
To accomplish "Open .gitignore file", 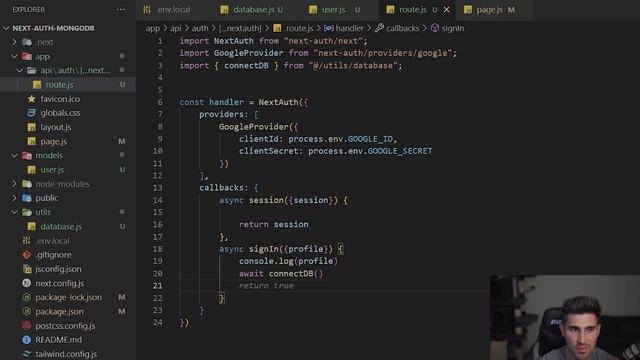I will click(53, 255).
